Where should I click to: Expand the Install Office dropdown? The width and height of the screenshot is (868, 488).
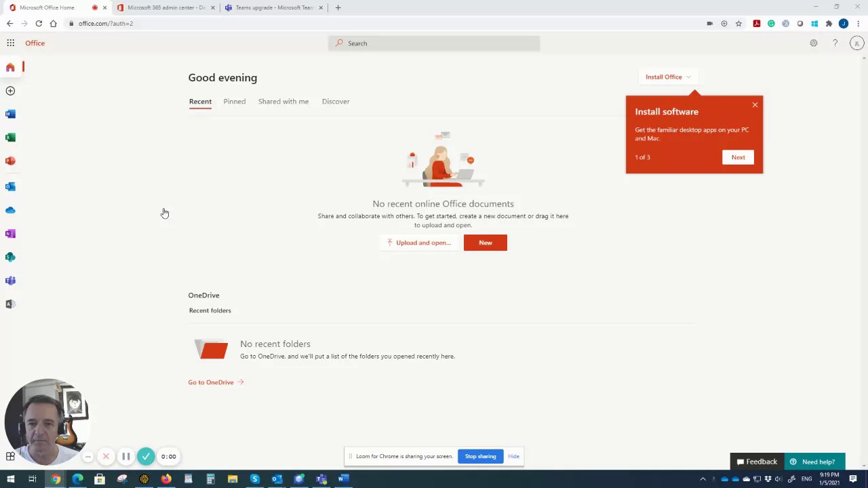tap(668, 77)
